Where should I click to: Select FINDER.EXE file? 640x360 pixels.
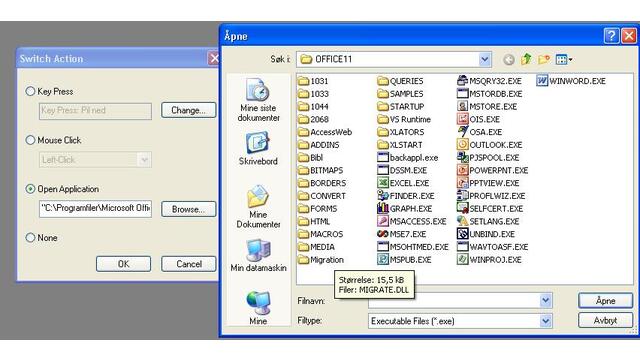(x=406, y=196)
